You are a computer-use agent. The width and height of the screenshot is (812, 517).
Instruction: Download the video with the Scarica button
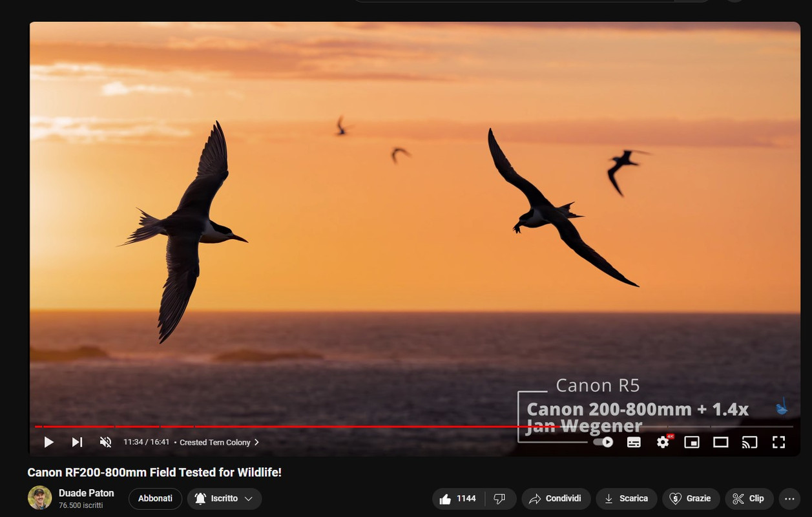pos(627,498)
